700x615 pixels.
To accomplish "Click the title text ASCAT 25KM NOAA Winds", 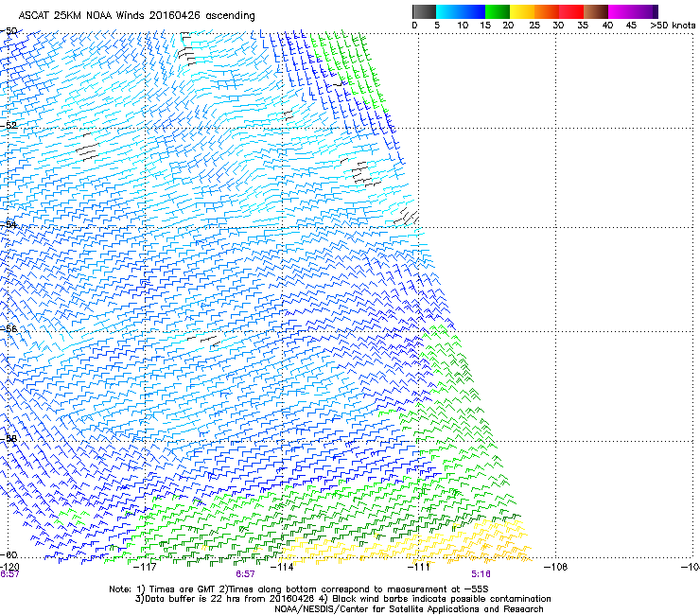I will (82, 16).
